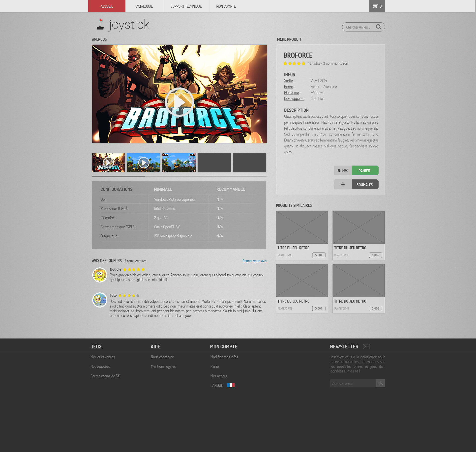Screen dimensions: 476x452
Task: Select the French flag language icon
Action: (x=231, y=385)
